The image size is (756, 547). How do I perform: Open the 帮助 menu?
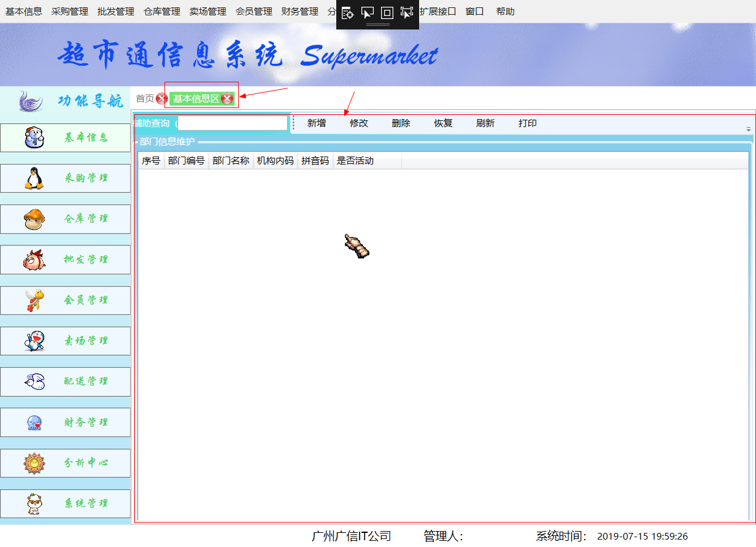point(505,11)
